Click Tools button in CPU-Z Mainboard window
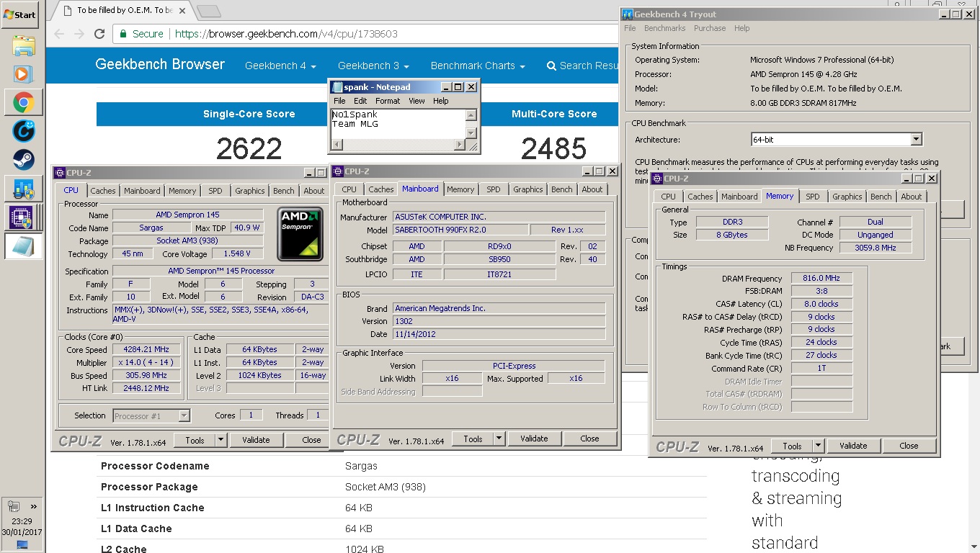Screen dimensions: 980x553 473,439
